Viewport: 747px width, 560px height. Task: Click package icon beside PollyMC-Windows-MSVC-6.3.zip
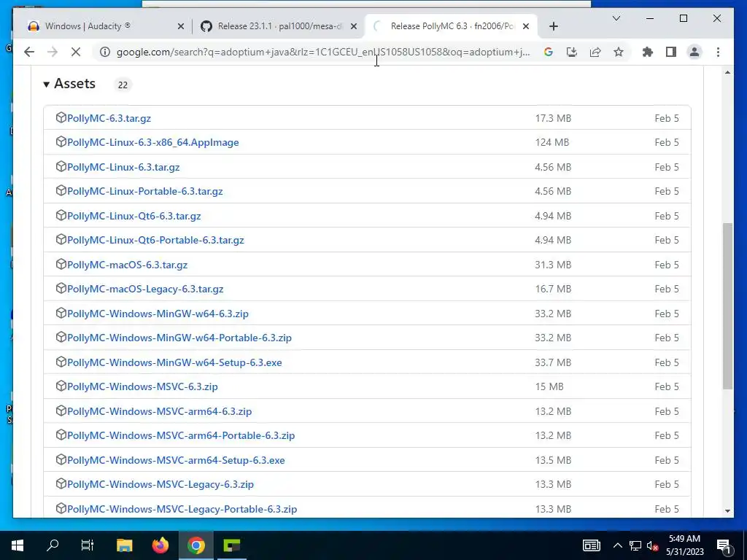61,386
